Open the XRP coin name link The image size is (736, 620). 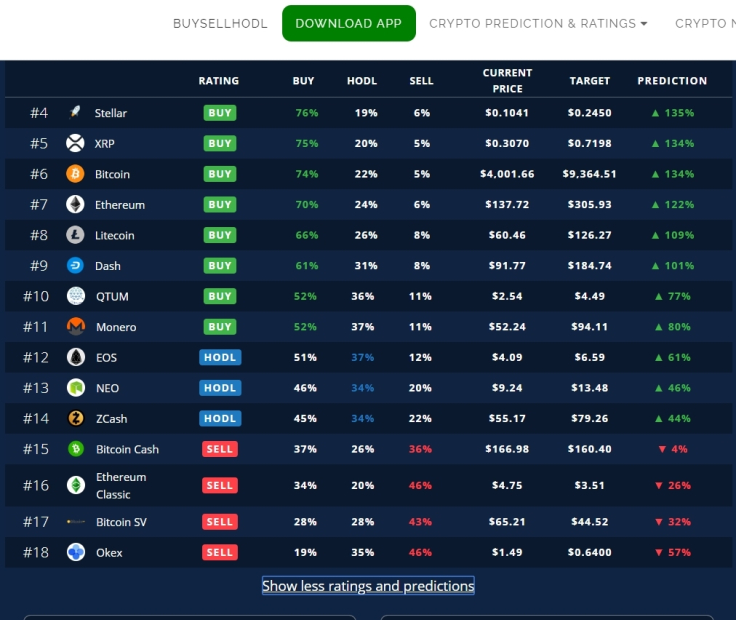[105, 144]
